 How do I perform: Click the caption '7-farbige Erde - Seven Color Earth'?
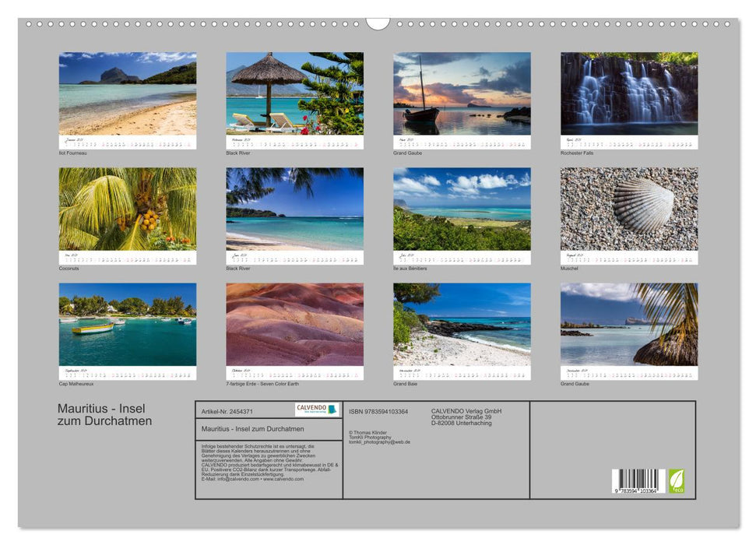click(262, 384)
